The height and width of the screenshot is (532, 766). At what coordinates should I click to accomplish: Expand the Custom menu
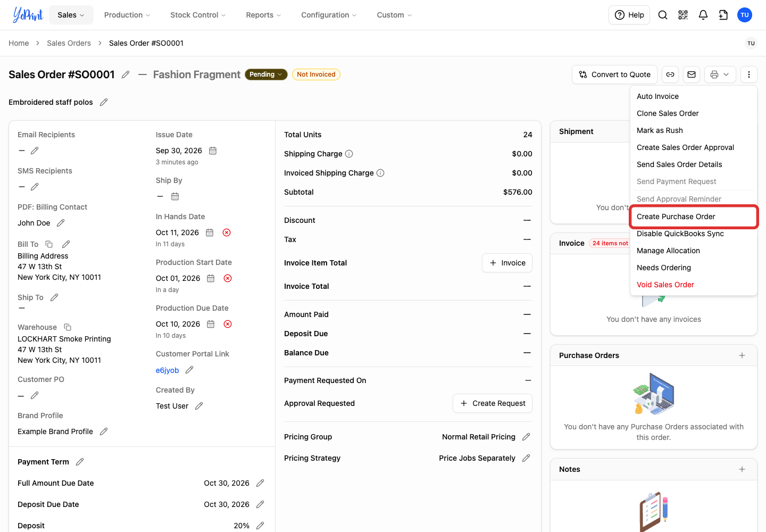394,15
